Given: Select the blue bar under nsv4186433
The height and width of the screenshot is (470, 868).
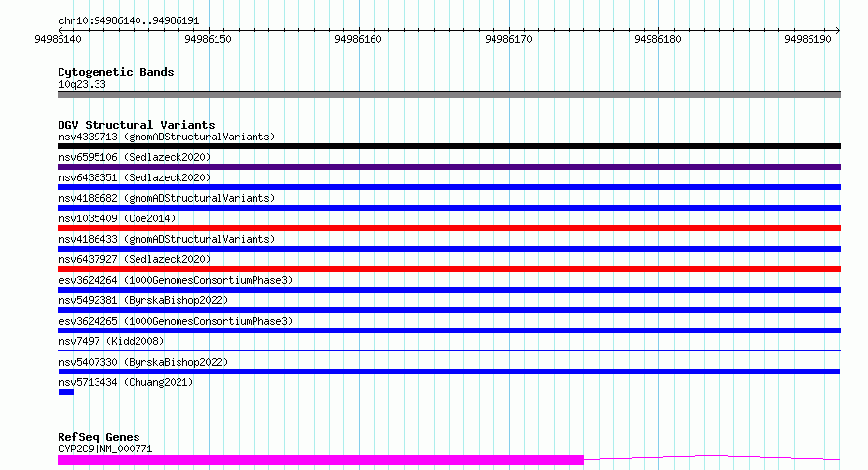Looking at the screenshot, I should click(449, 249).
